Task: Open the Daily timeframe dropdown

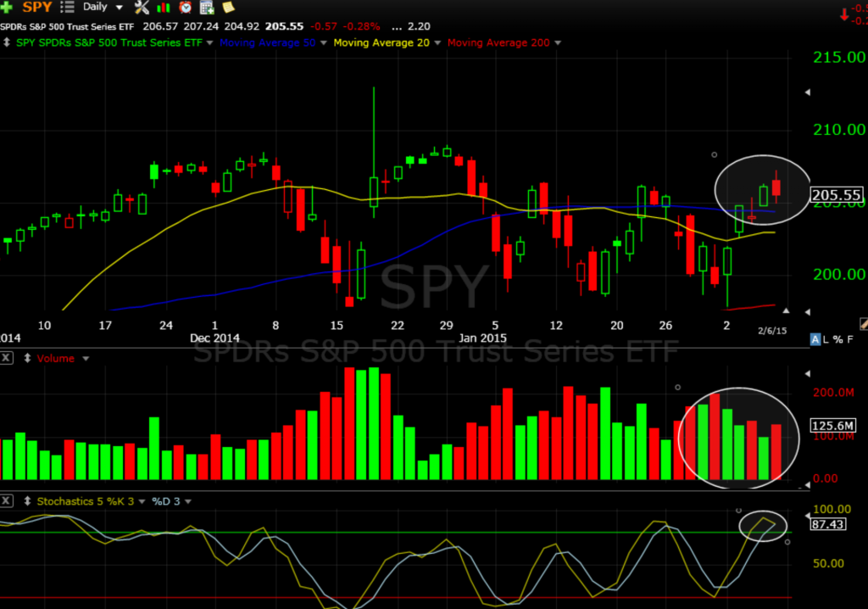Action: pyautogui.click(x=119, y=8)
